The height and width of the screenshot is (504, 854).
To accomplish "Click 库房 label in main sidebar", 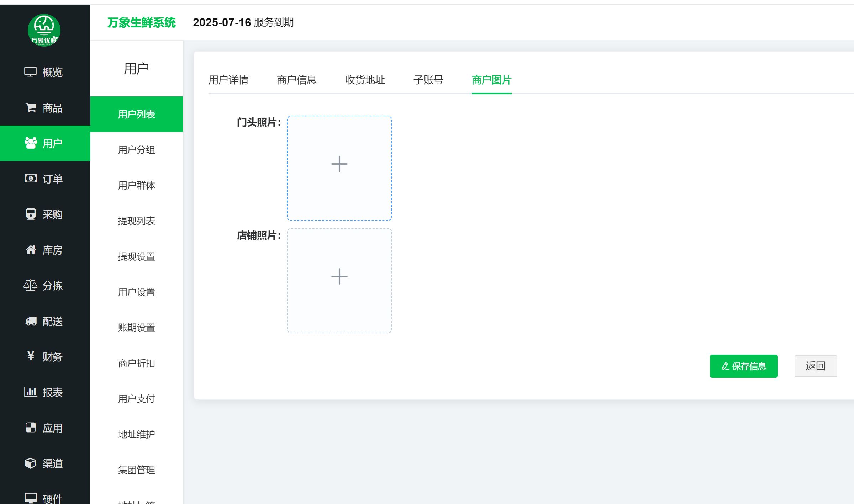I will 53,250.
